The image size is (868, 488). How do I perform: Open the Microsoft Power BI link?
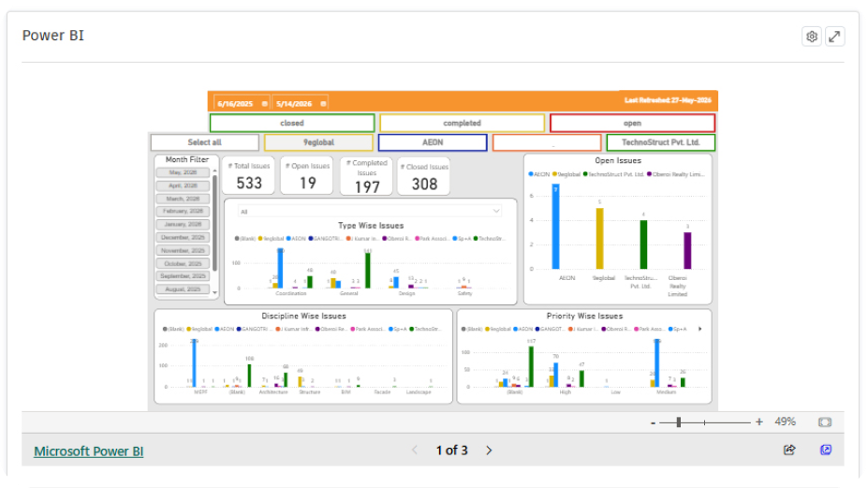pos(89,451)
